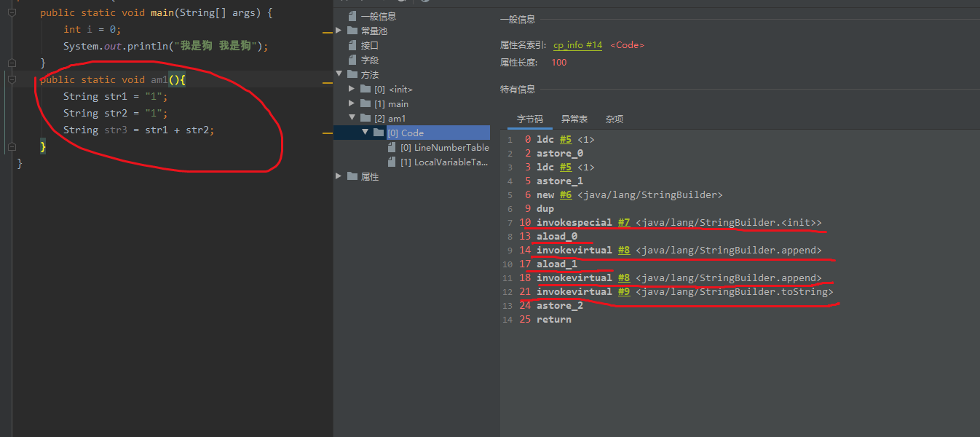
Task: Click the dup bytecode instruction
Action: pos(545,208)
